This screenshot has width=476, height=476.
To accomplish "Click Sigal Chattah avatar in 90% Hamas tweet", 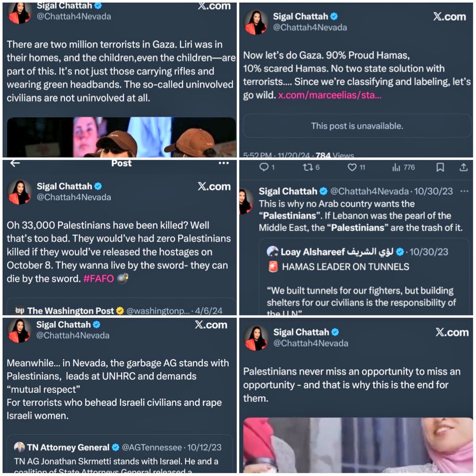I will (256, 22).
